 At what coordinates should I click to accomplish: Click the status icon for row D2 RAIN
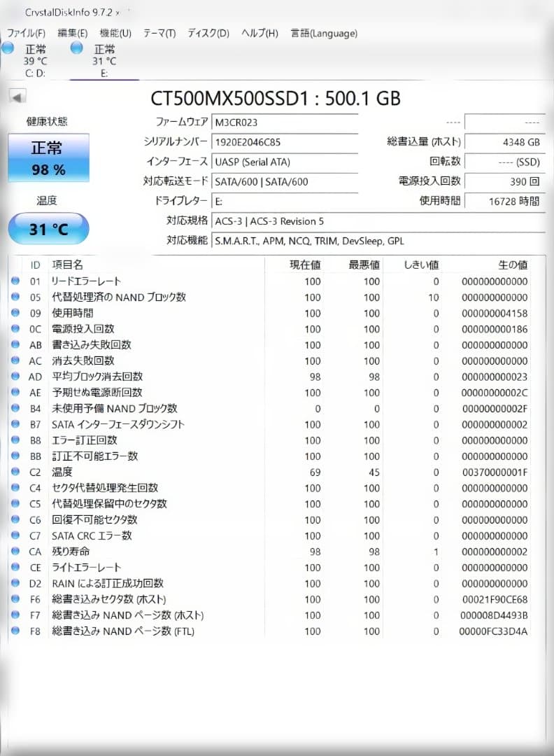(15, 583)
